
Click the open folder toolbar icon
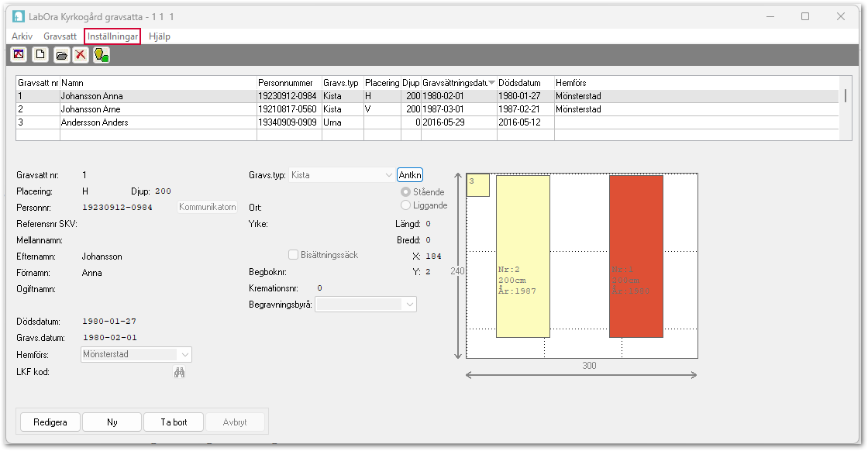coord(60,54)
